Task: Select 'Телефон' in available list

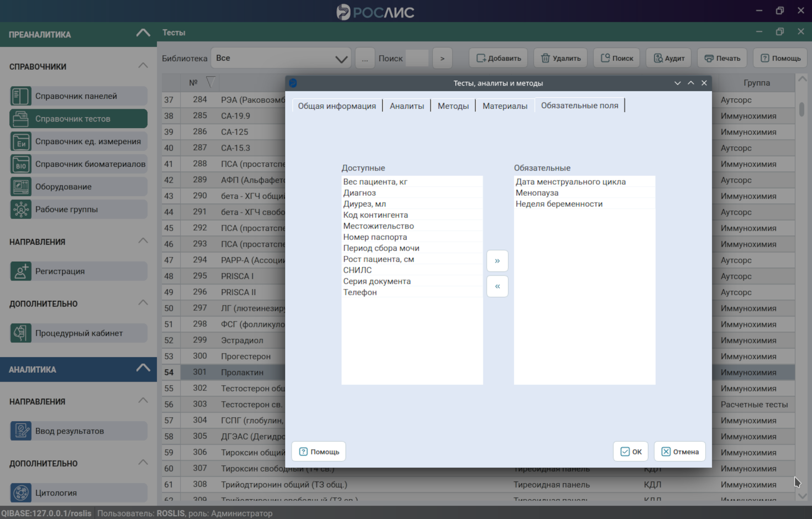Action: tap(412, 292)
